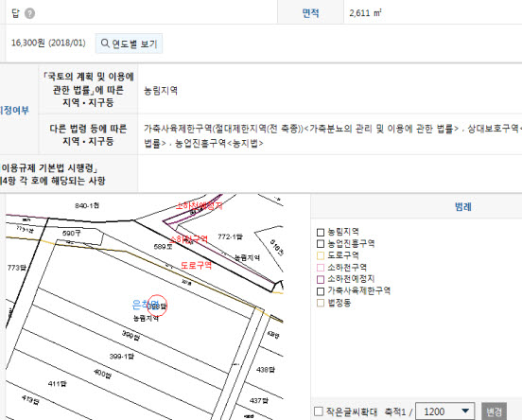Select parcel 399-1답 on the map
Viewport: 522px width, 420px height.
point(121,356)
